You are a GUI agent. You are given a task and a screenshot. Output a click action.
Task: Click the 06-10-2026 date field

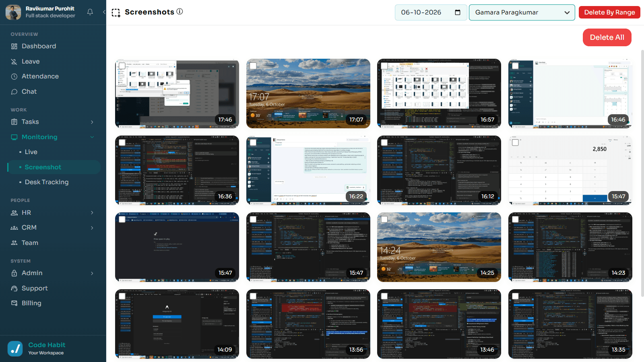pyautogui.click(x=431, y=12)
